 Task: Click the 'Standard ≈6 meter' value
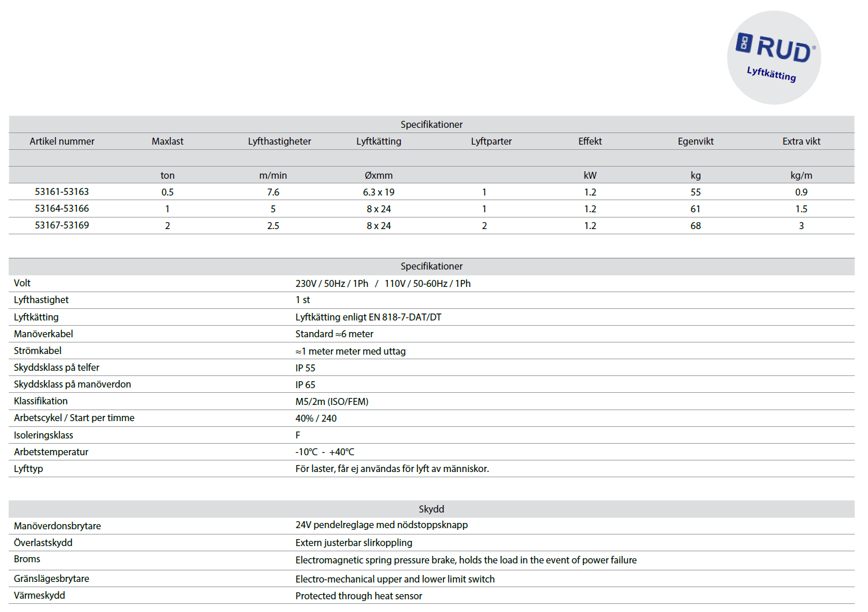334,334
